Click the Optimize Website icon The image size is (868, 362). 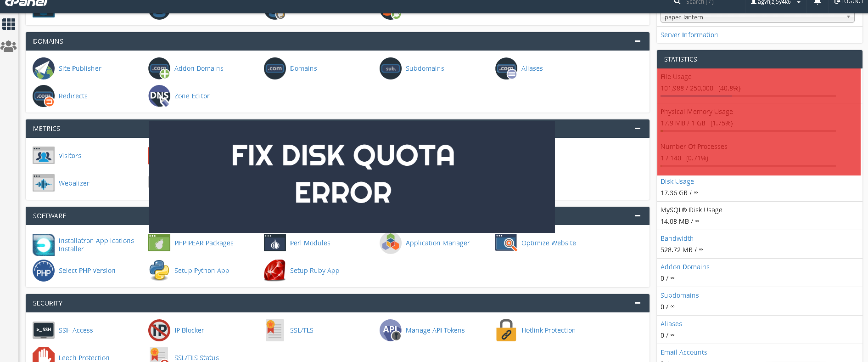point(506,243)
